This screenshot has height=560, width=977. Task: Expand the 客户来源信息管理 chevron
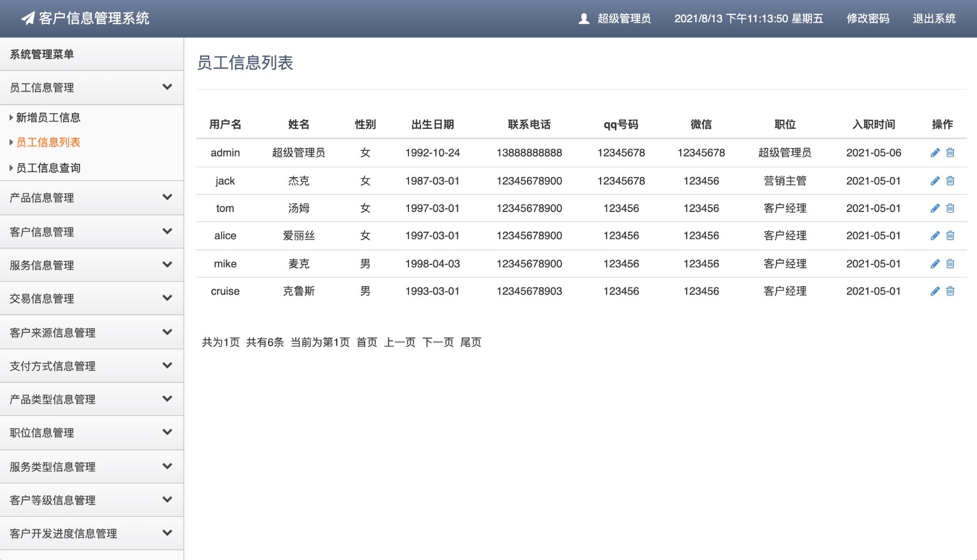(x=167, y=332)
